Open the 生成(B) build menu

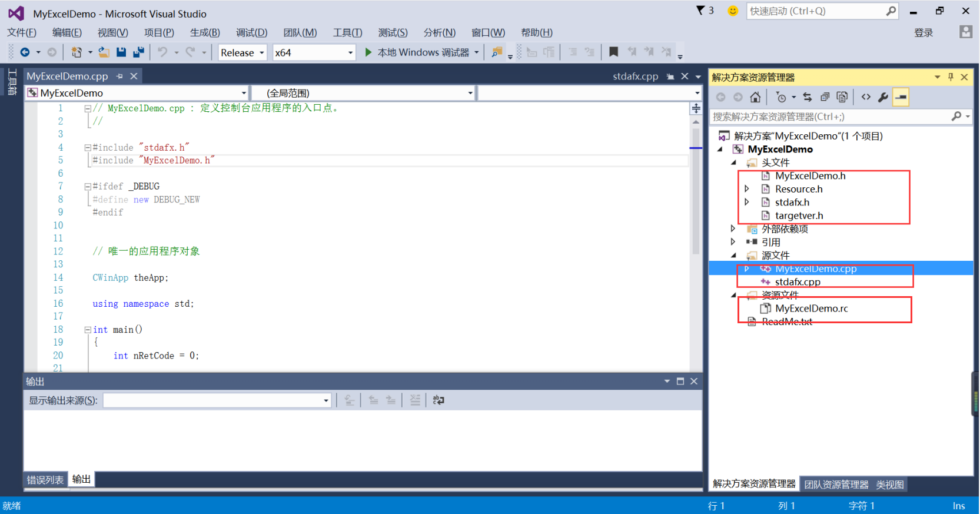(205, 32)
